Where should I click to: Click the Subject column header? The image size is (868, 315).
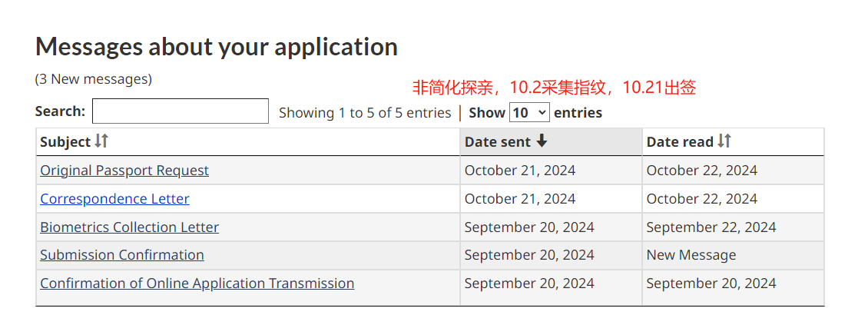[248, 141]
